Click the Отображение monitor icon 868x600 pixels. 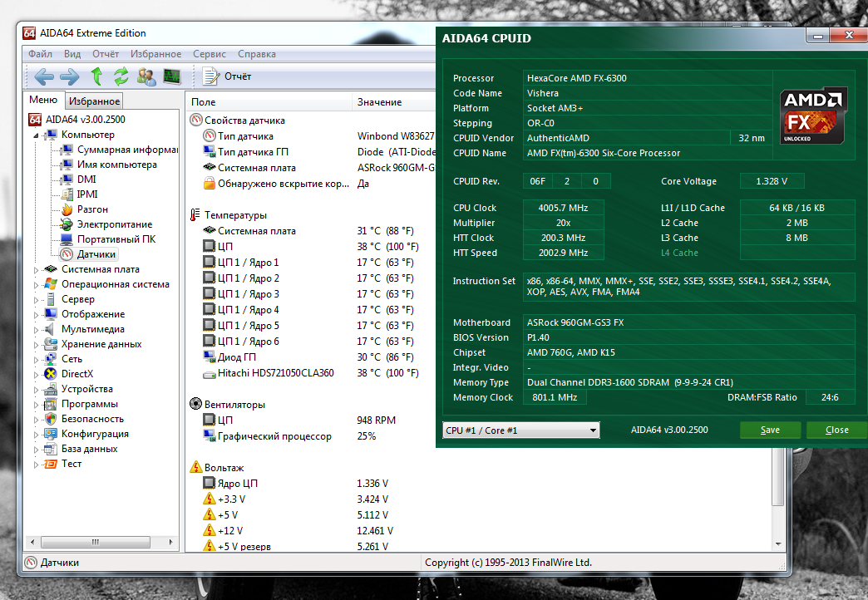[51, 314]
